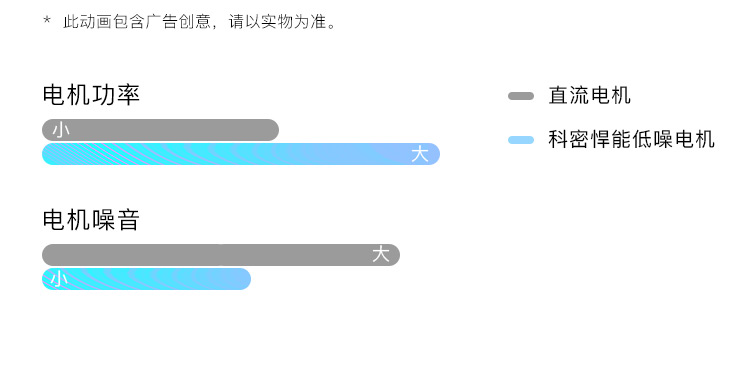Click the 电机功率 heading
Image resolution: width=750 pixels, height=388 pixels.
[x=91, y=94]
